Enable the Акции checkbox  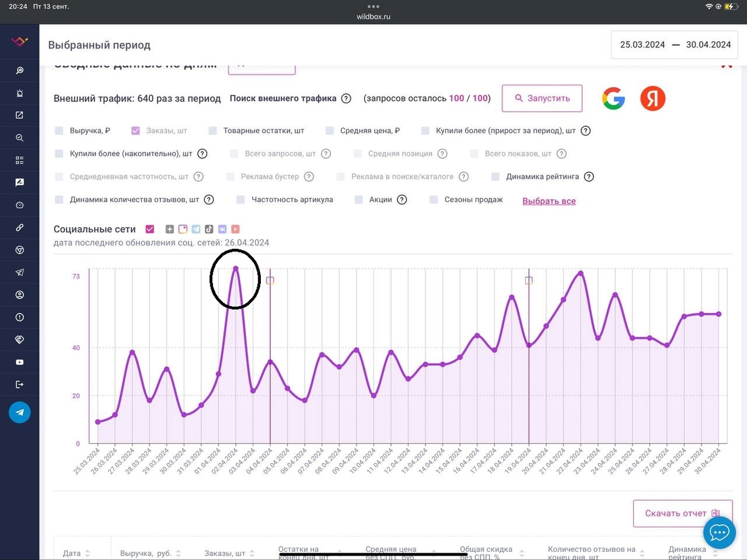[359, 200]
